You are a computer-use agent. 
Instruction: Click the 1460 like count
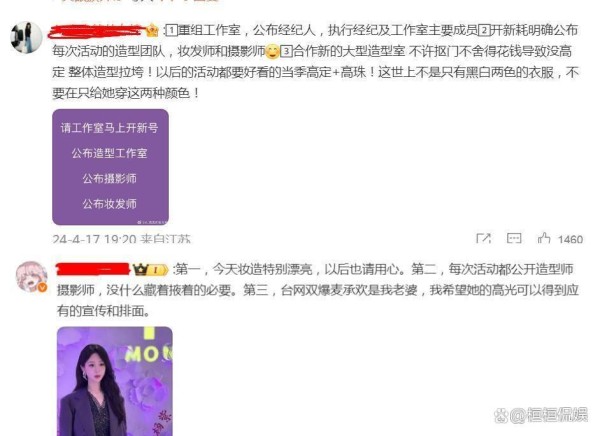(570, 239)
